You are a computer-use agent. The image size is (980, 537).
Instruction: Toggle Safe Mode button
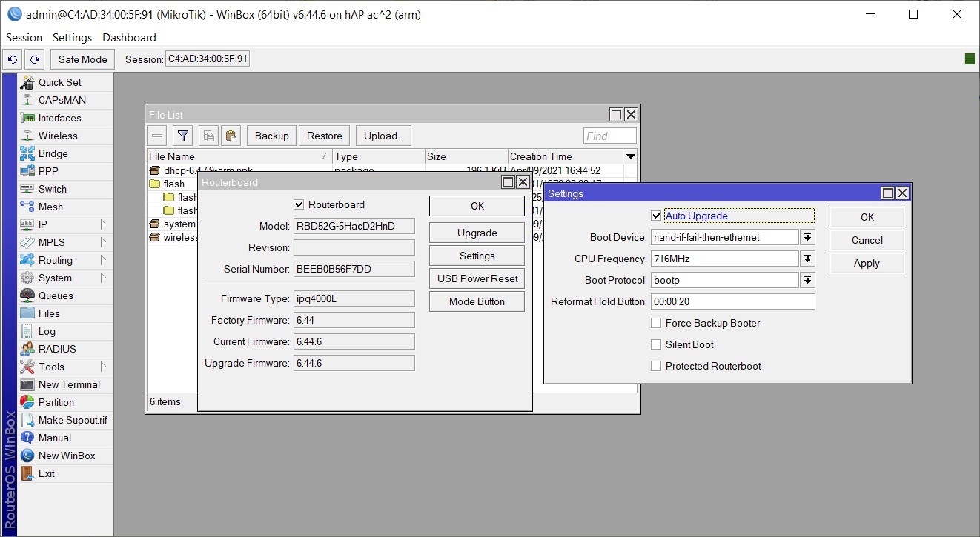(x=83, y=59)
